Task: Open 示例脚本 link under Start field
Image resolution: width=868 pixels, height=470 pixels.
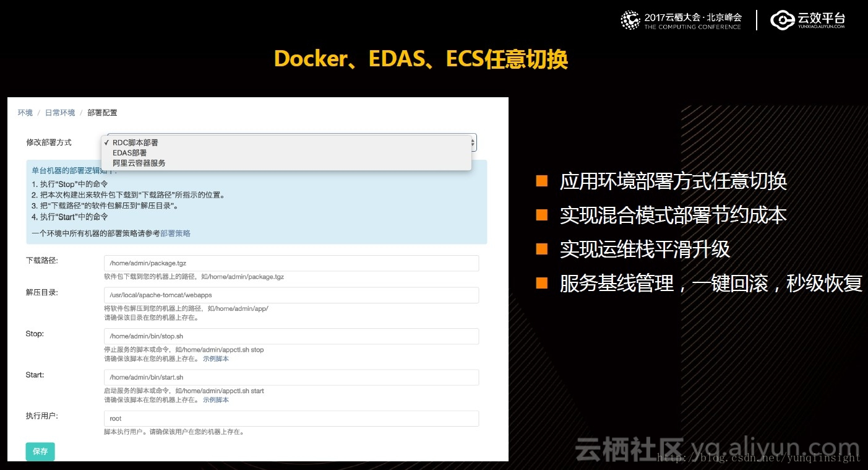Action: (x=216, y=400)
